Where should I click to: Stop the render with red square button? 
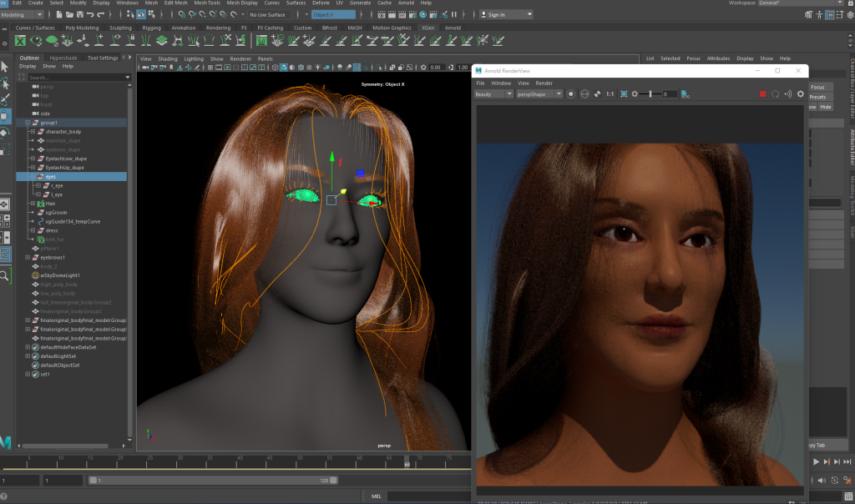click(762, 94)
